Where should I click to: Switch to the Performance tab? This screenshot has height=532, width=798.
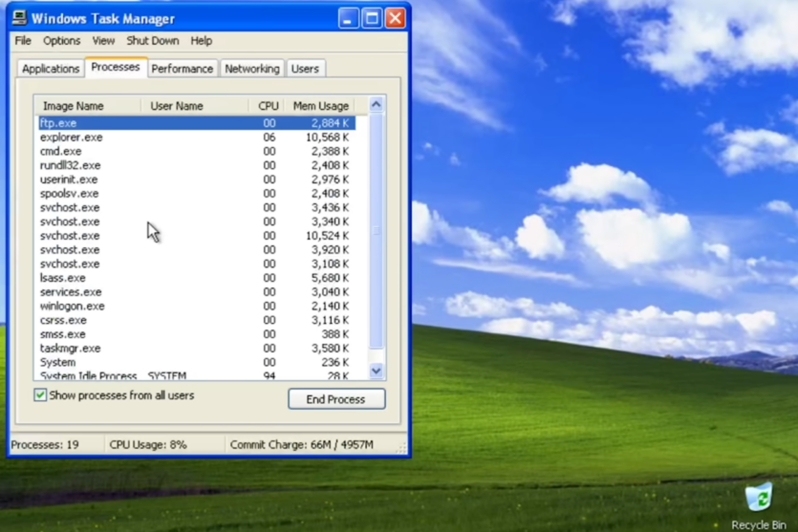click(182, 69)
